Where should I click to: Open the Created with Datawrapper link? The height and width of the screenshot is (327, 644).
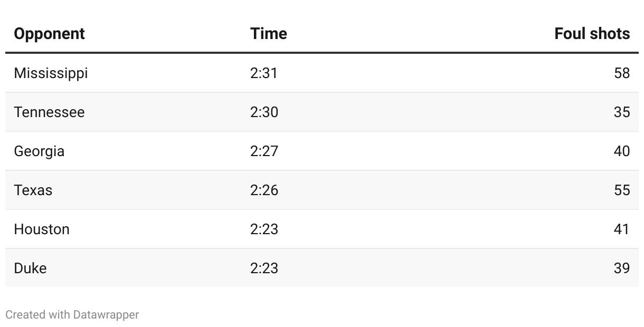(x=72, y=315)
